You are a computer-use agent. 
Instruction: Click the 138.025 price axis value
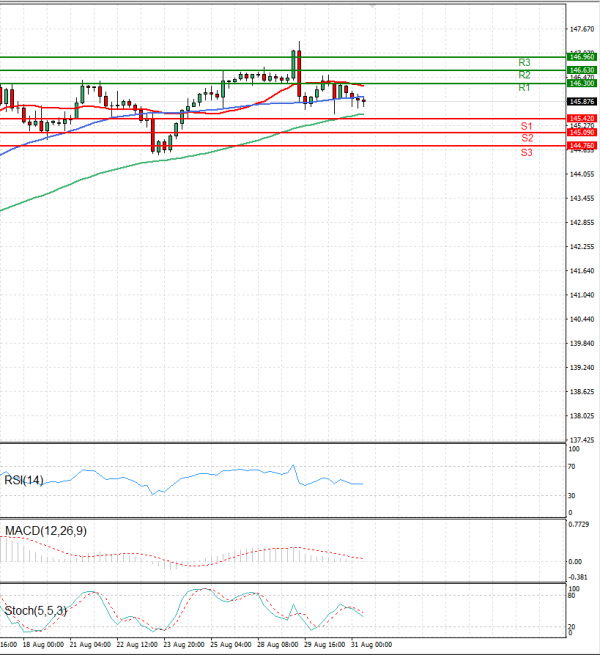[x=582, y=416]
